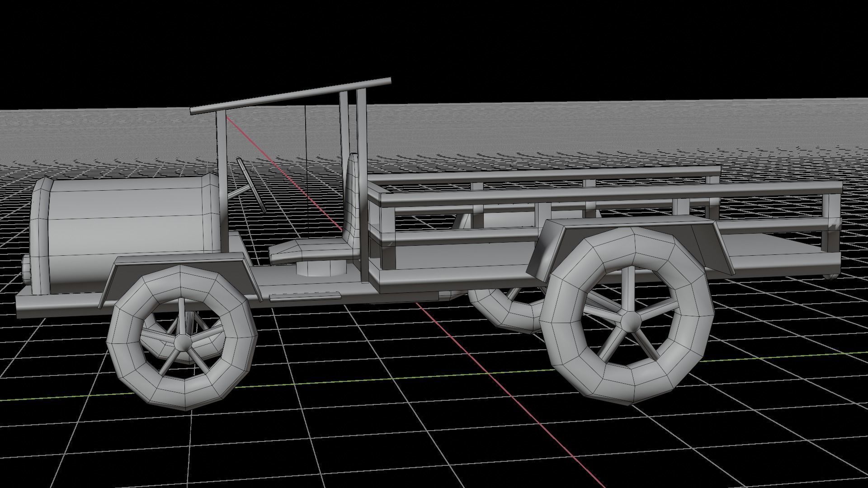This screenshot has height=488, width=868.
Task: Select the steering wheel in the cab
Action: pyautogui.click(x=251, y=184)
